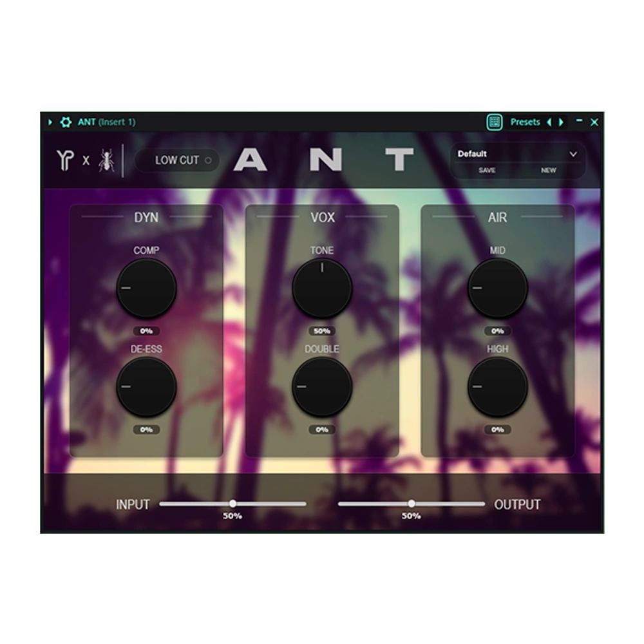Click the ANT (Insert 1) title text

pyautogui.click(x=106, y=122)
